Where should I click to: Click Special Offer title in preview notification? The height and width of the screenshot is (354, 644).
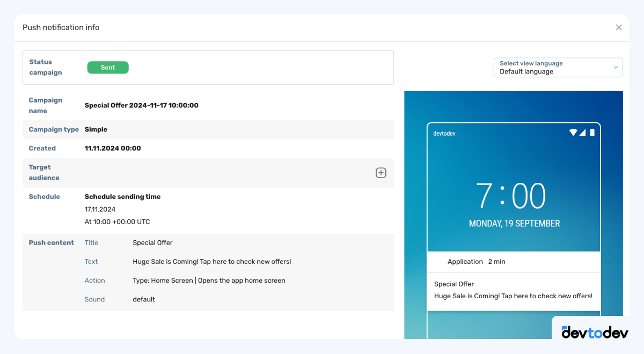click(x=454, y=284)
